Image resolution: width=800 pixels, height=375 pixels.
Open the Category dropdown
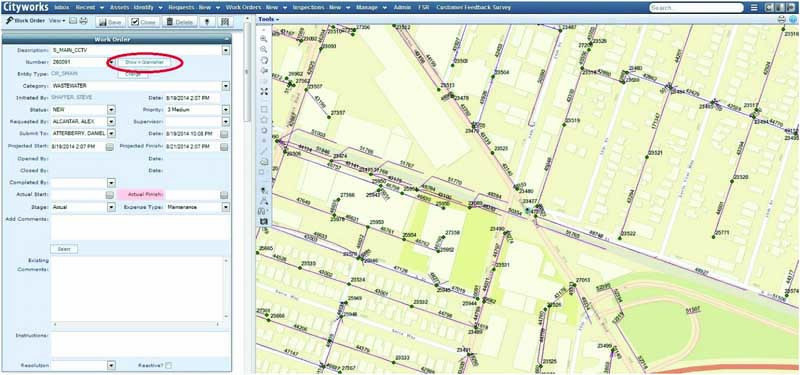coord(226,86)
